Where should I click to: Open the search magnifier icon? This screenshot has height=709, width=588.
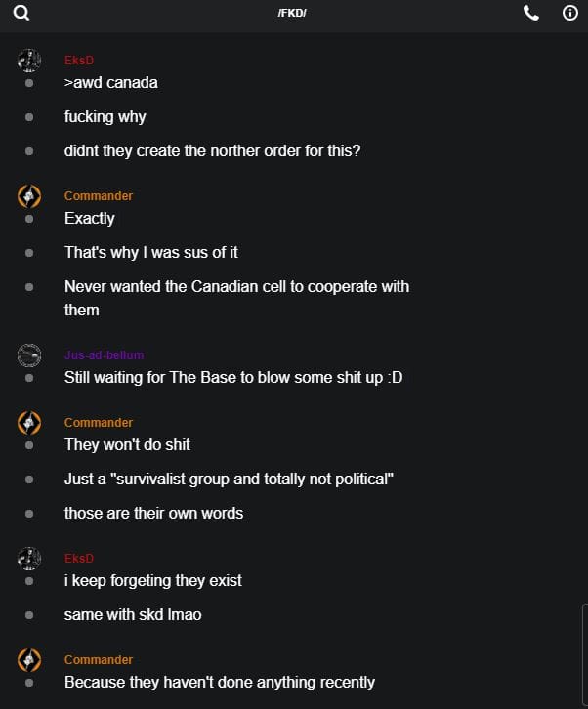pyautogui.click(x=21, y=13)
